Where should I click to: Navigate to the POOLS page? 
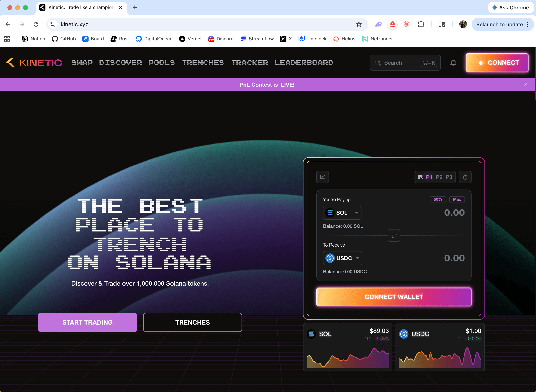[x=161, y=63]
